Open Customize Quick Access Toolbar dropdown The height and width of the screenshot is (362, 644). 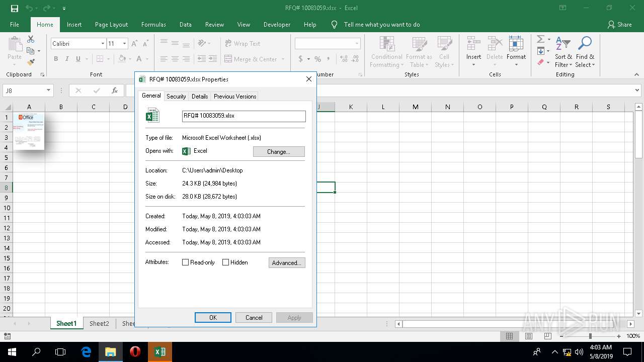click(64, 9)
